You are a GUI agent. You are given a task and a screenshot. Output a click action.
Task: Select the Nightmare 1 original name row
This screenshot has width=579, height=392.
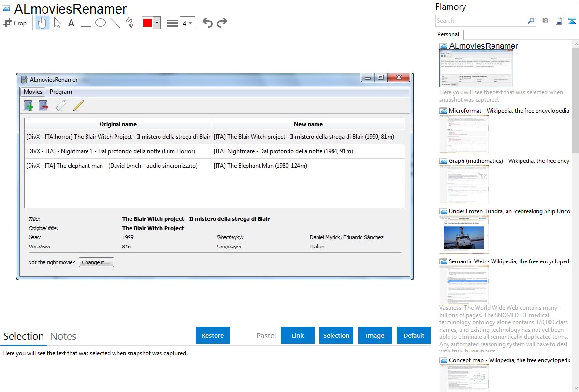tap(118, 151)
